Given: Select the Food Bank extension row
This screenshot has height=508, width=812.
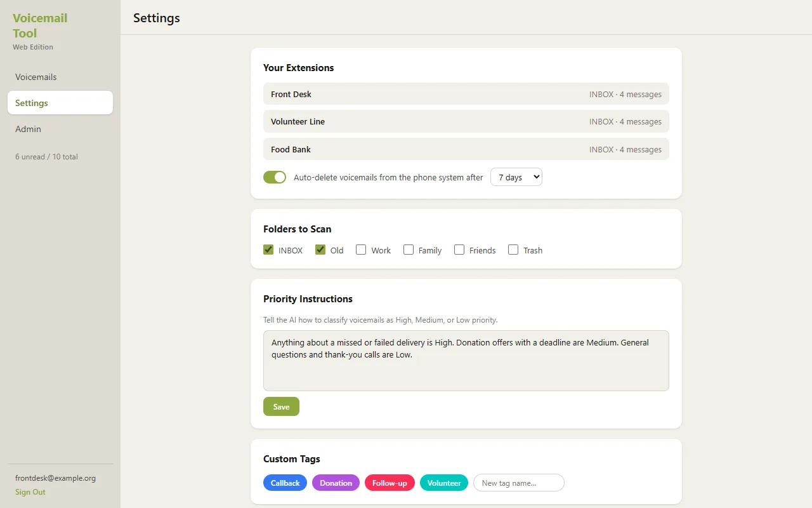Looking at the screenshot, I should click(x=466, y=149).
